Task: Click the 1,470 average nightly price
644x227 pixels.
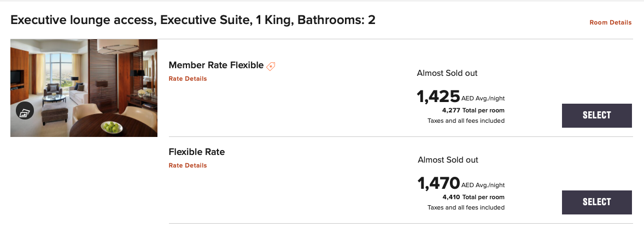Action: point(439,183)
